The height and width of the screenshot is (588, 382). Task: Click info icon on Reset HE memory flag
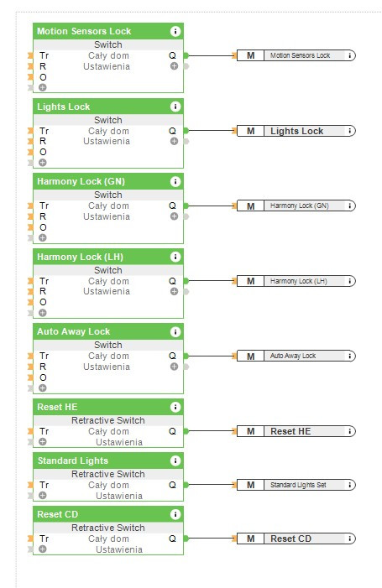pos(350,432)
